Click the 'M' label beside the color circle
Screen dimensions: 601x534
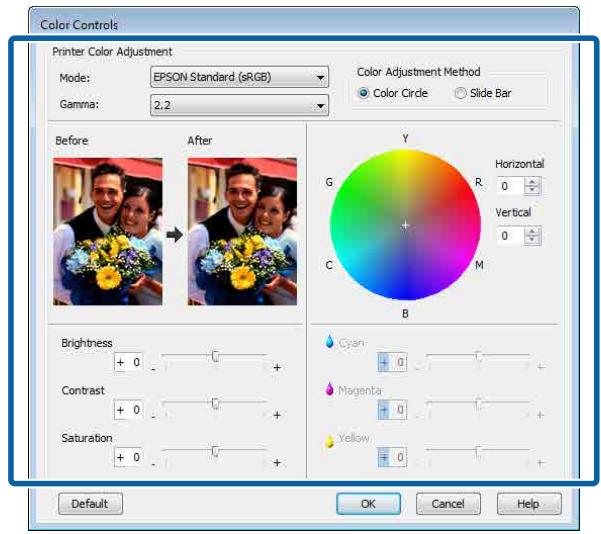click(x=479, y=265)
